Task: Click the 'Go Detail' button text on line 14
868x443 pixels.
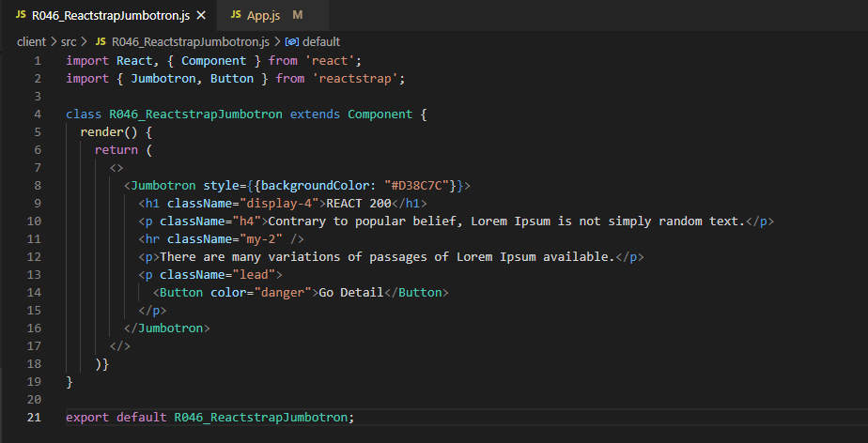Action: (351, 292)
